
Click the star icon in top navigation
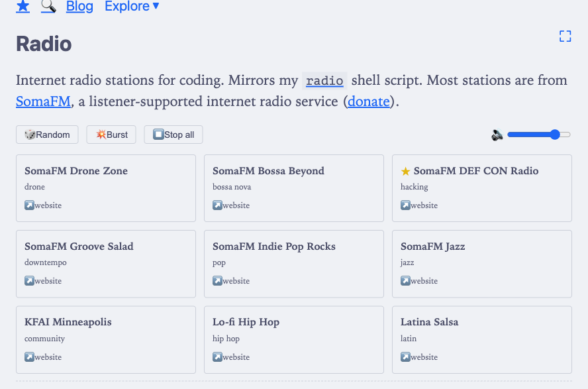click(x=23, y=7)
